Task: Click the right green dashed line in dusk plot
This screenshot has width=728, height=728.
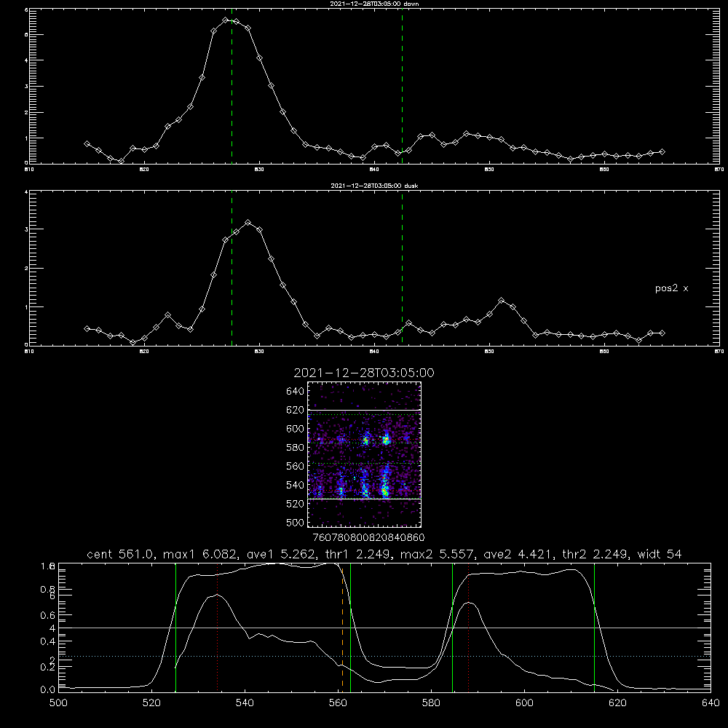Action: point(402,268)
